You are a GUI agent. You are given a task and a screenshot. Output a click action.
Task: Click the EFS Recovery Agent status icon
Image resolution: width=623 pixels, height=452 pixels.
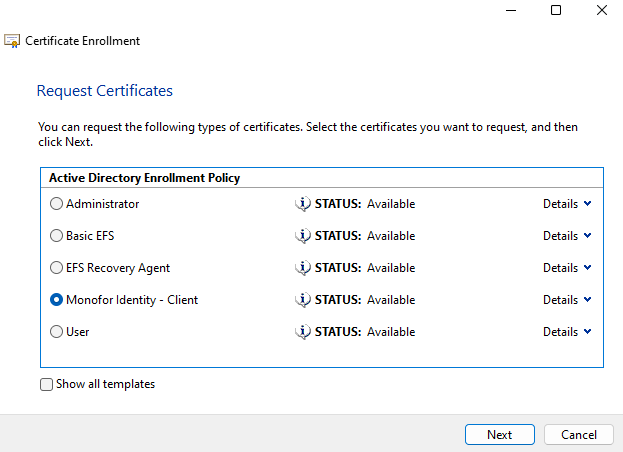[x=303, y=268]
